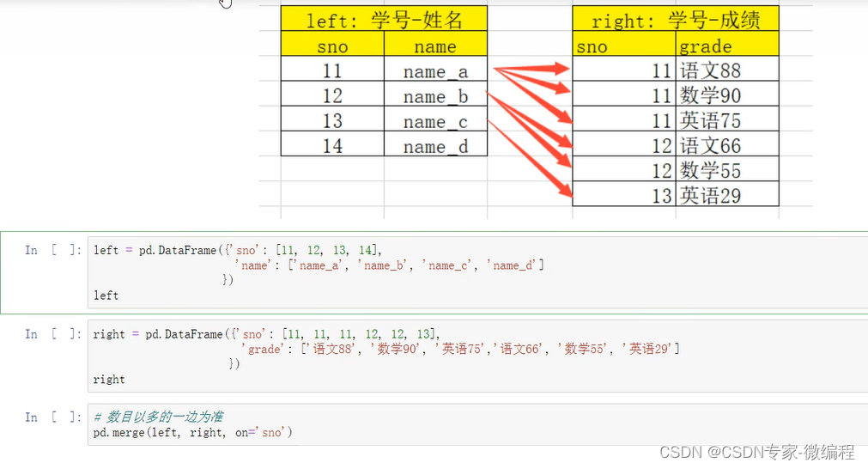868x469 pixels.
Task: Click sno 11 beside 语文88
Action: 624,69
